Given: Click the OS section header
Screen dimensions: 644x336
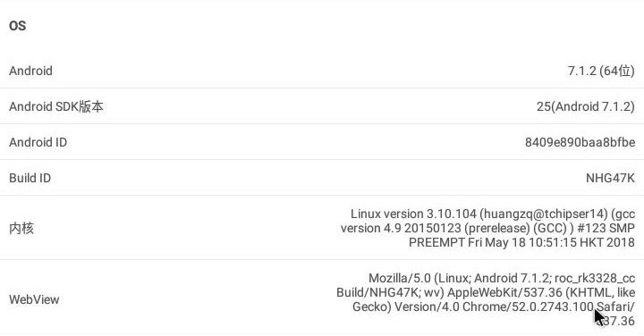Looking at the screenshot, I should (17, 26).
